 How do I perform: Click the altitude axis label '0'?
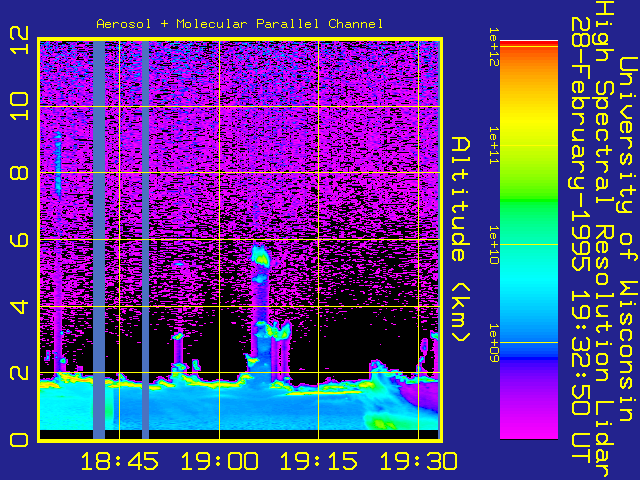19,440
